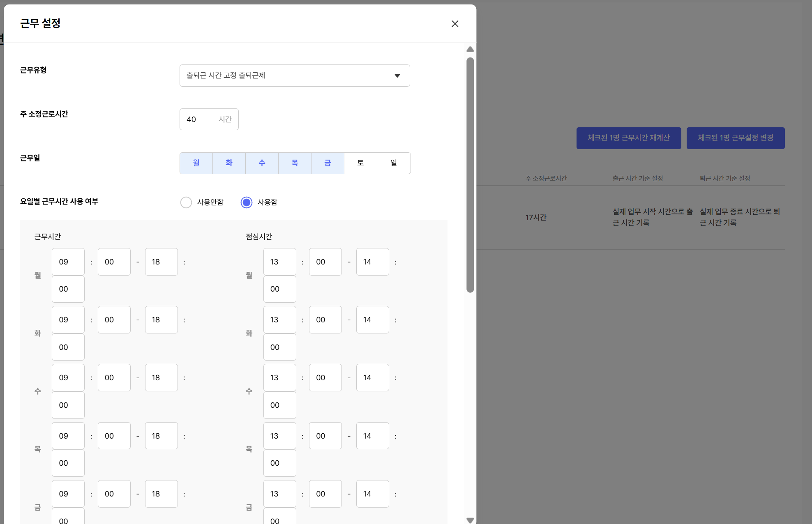Click scrollbar up arrow in dialog
The height and width of the screenshot is (524, 812).
(470, 49)
